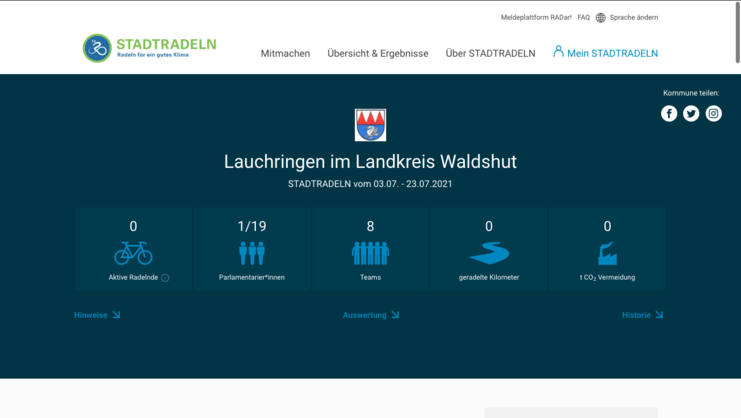Viewport: 741px width, 418px height.
Task: Jump to the Historie section
Action: [x=642, y=315]
